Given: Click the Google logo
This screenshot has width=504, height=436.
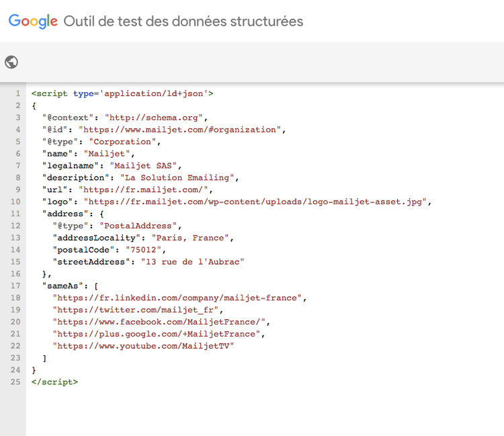Looking at the screenshot, I should (33, 21).
